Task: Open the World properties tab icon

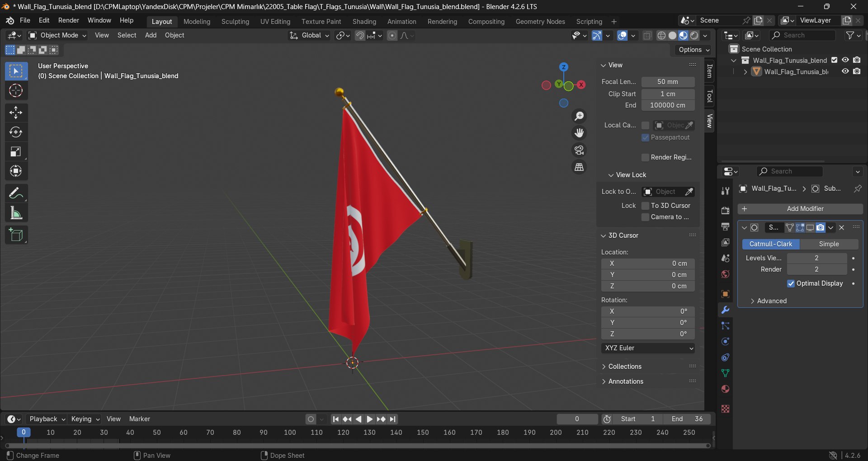Action: click(x=725, y=274)
